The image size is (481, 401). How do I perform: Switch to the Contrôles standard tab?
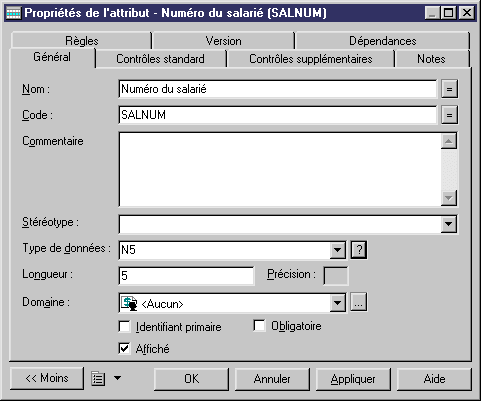tap(160, 59)
